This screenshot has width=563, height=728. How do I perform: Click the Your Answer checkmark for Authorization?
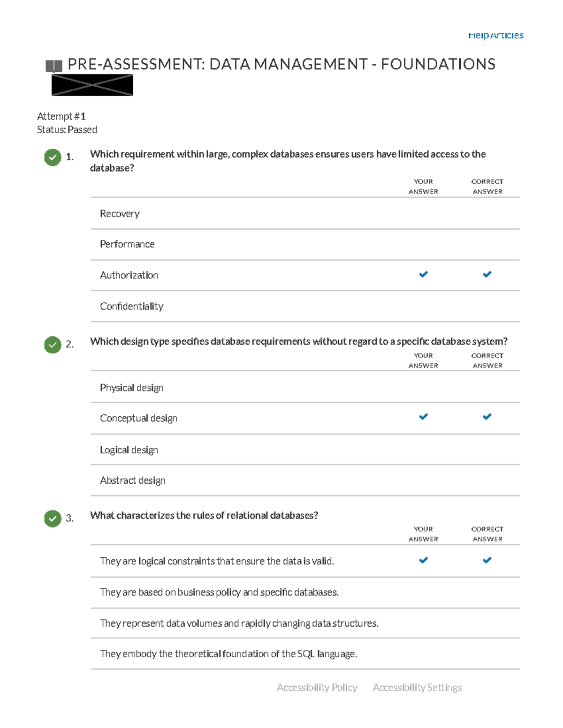[x=423, y=274]
